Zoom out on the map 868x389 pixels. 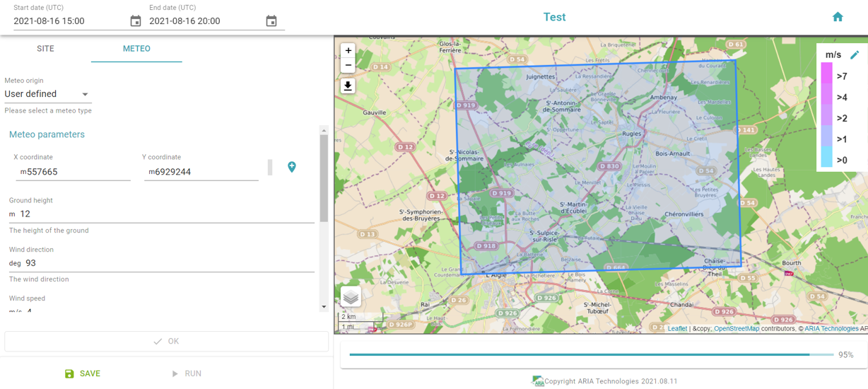click(348, 66)
